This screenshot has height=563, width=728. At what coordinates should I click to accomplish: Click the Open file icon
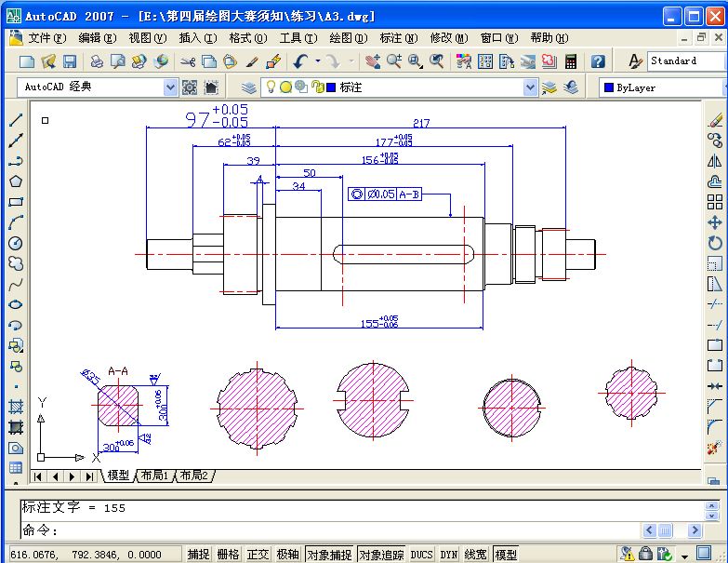pyautogui.click(x=48, y=61)
